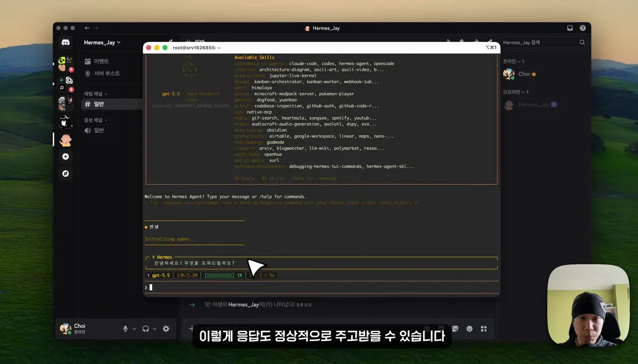Open headphone output options arrow
The width and height of the screenshot is (638, 364).
click(154, 329)
